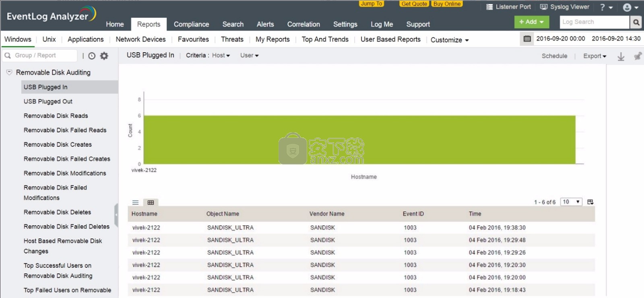Collapse the Removable Disk Auditing group
644x298 pixels.
click(9, 72)
